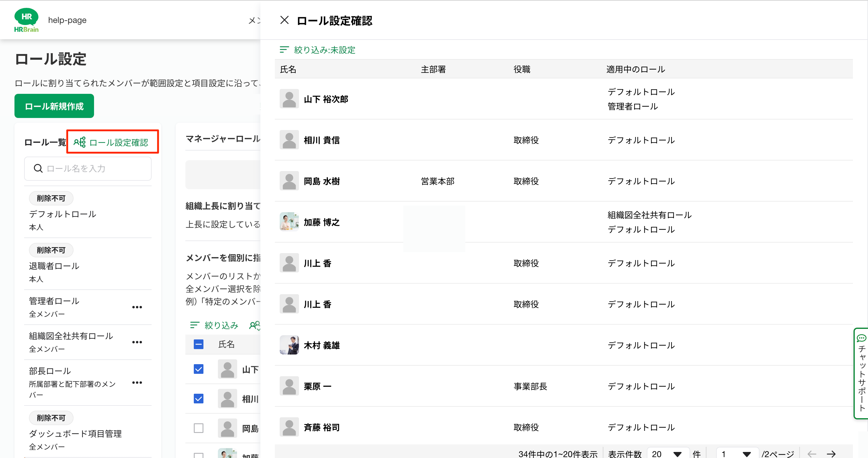This screenshot has height=458, width=868.
Task: Check the 岡島 member checkbox
Action: tap(199, 428)
